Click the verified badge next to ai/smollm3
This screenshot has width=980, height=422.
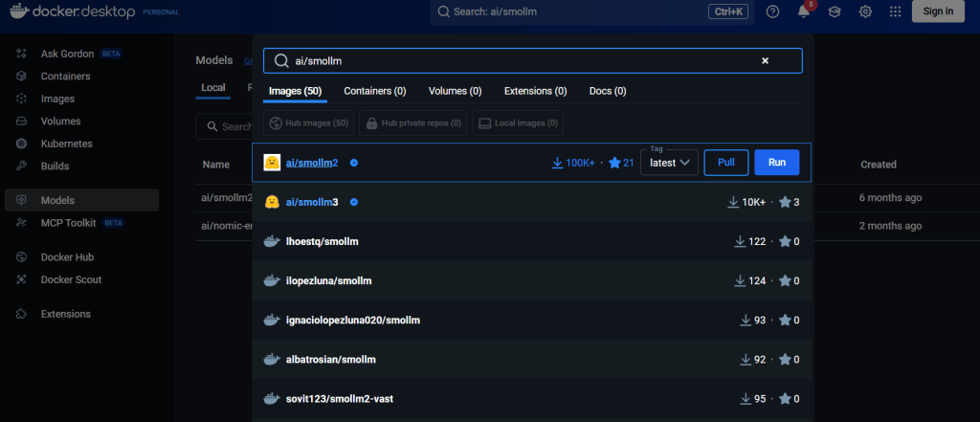(354, 203)
